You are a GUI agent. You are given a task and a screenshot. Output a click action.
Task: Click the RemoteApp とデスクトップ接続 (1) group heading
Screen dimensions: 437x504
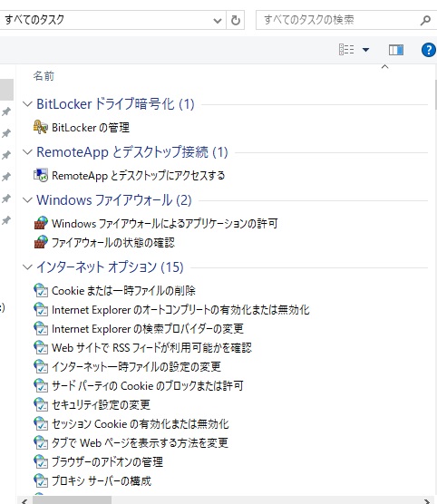tap(132, 152)
